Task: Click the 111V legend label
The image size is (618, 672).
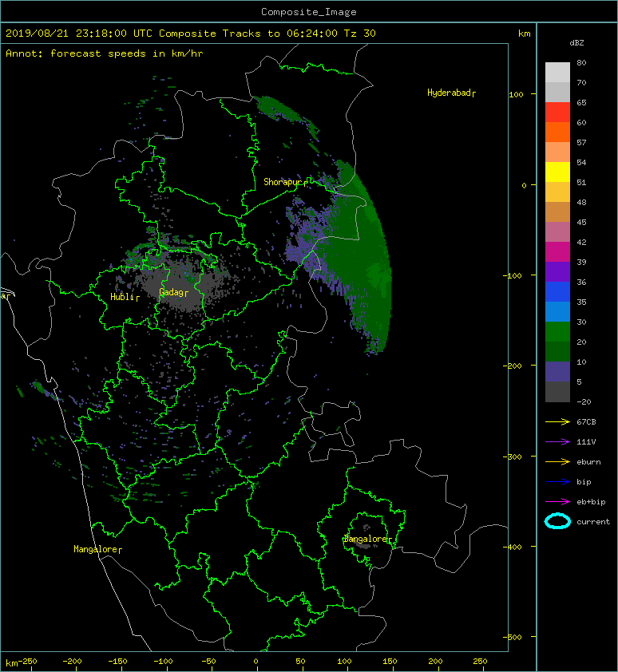Action: 586,442
